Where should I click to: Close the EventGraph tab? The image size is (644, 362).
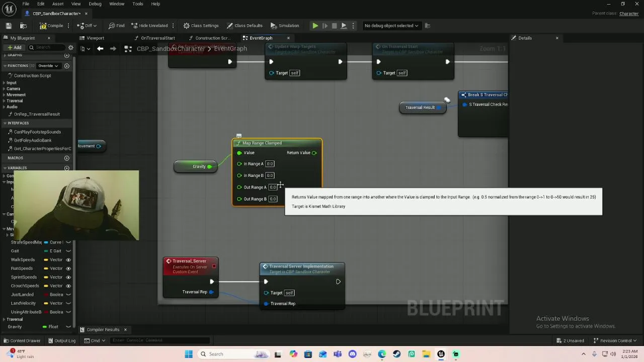pyautogui.click(x=288, y=38)
